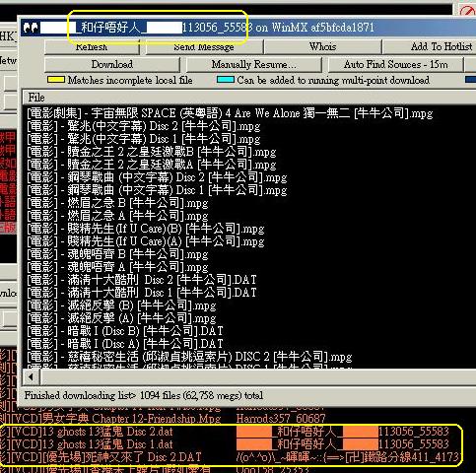Select 13 ghosts 13猛鬼 Disc 2.dat in background window

[87, 432]
